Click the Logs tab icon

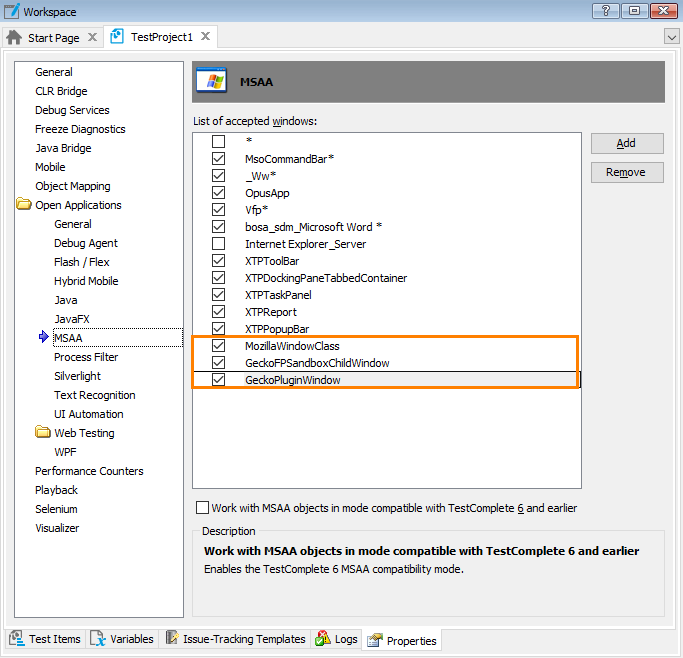[323, 638]
